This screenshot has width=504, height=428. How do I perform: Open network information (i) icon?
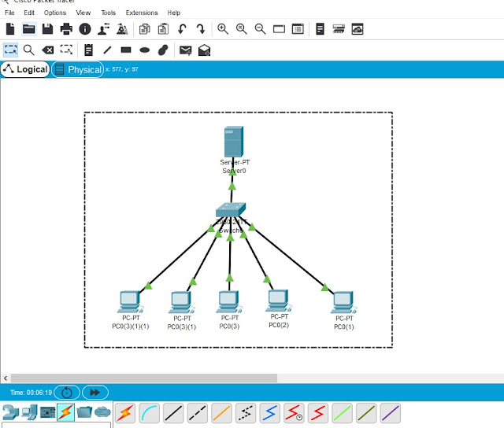(85, 29)
